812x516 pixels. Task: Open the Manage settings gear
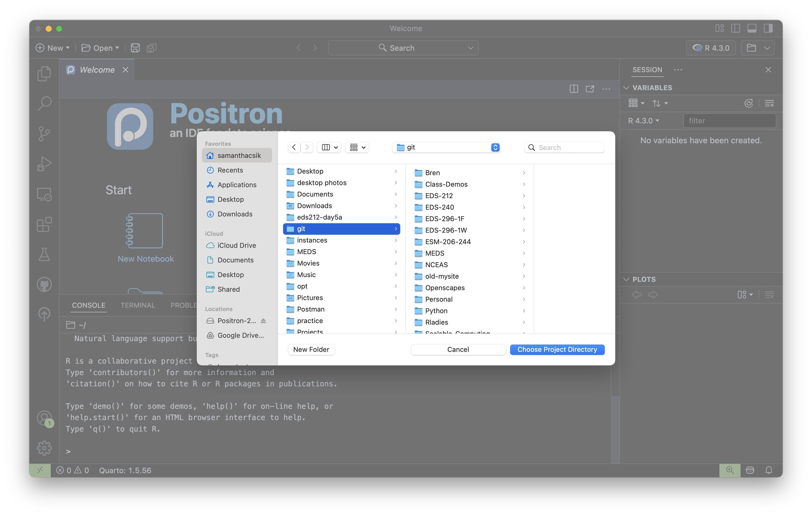[x=44, y=448]
